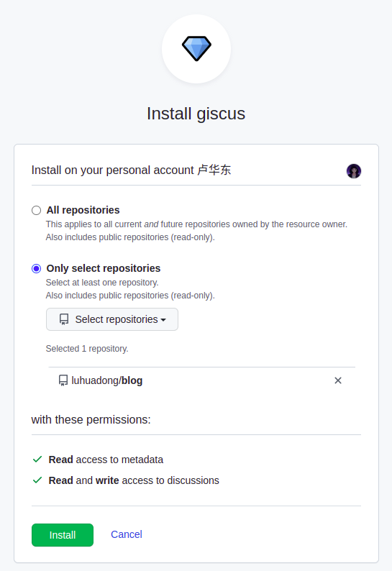Click the repository icon inside Select repositories button
Screen dimensions: 392x571
coord(64,319)
